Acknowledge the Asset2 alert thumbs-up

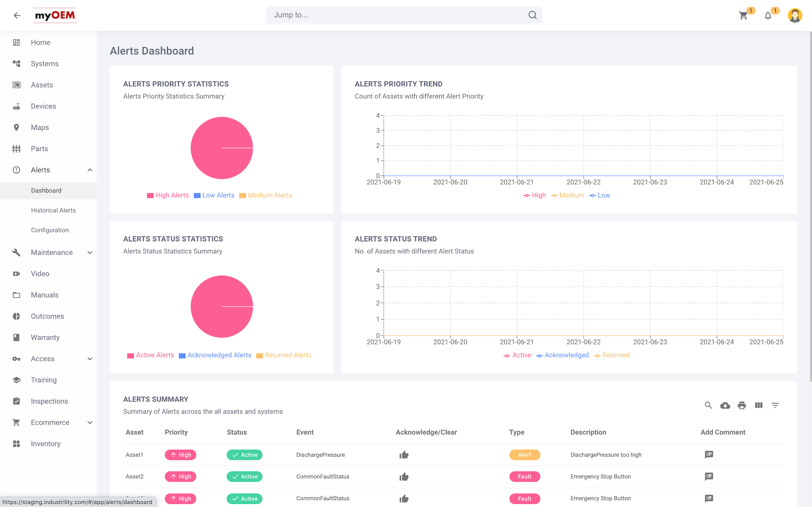click(x=404, y=477)
